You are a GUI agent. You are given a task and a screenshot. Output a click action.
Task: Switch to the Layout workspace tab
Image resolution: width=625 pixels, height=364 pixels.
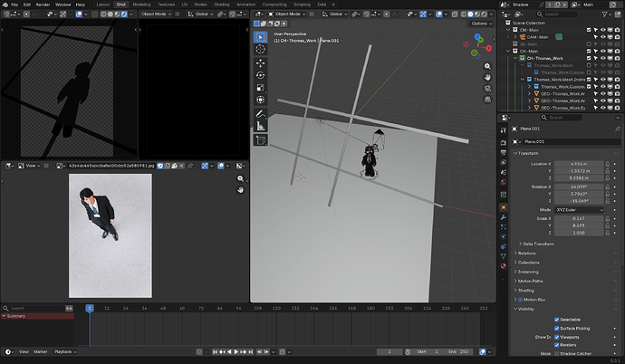103,5
